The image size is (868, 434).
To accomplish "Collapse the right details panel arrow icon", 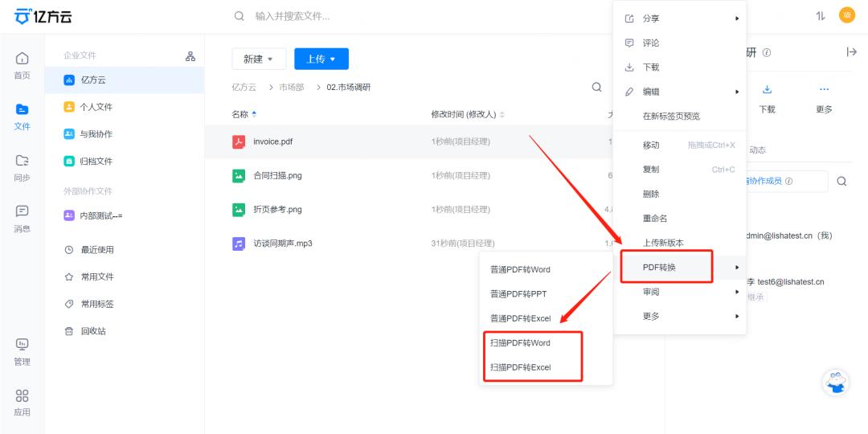I will 851,52.
